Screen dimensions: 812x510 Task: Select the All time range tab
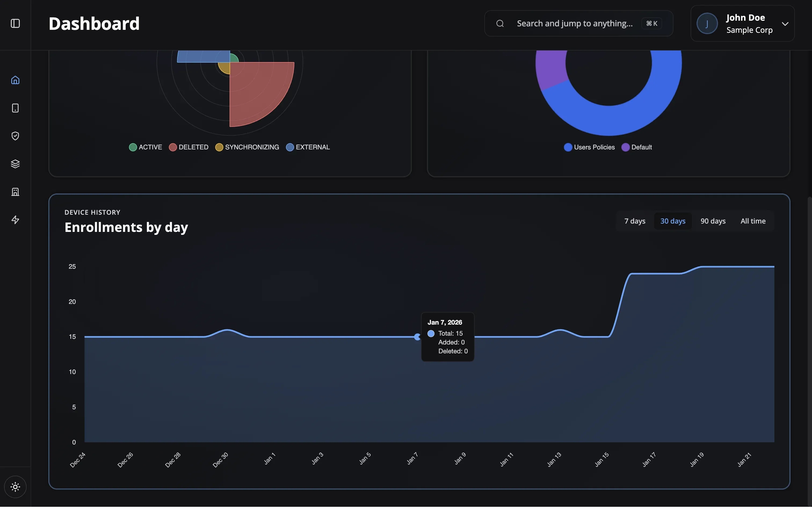[753, 221]
